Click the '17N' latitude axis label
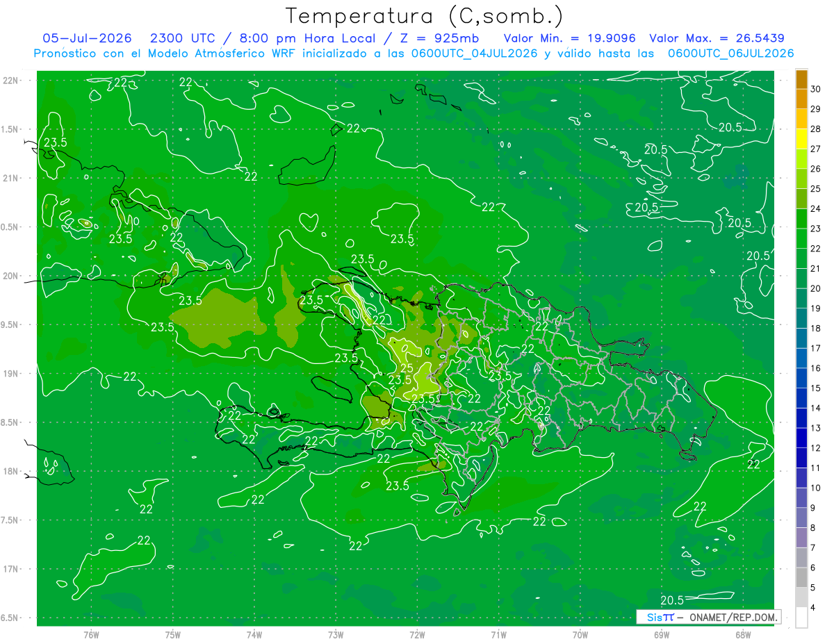This screenshot has height=644, width=834. coord(10,569)
